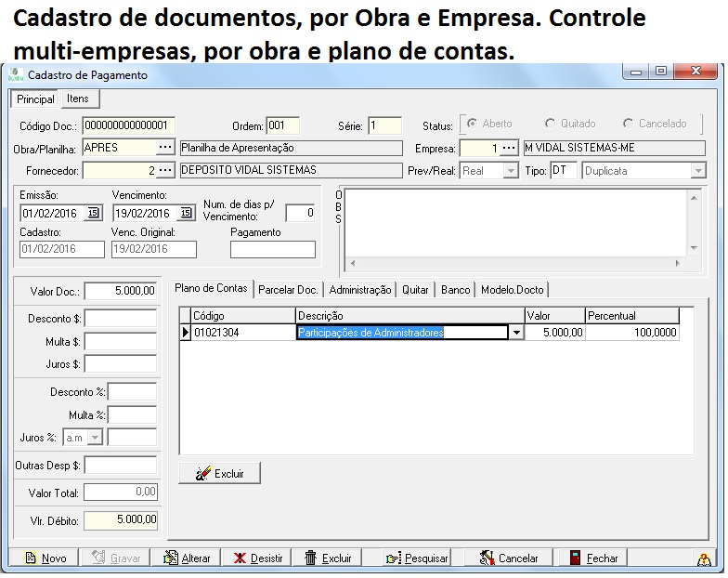Click the Alterar button
728x578 pixels.
coord(187,558)
